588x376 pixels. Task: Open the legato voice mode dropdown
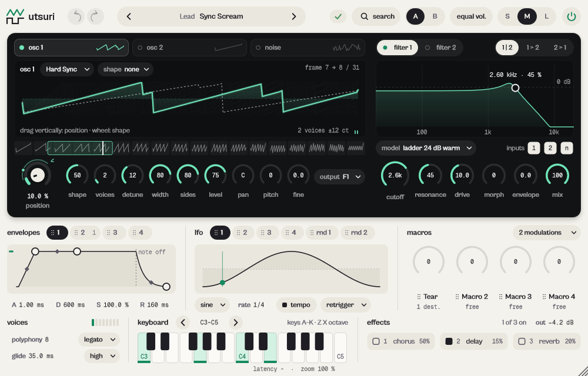(x=99, y=340)
